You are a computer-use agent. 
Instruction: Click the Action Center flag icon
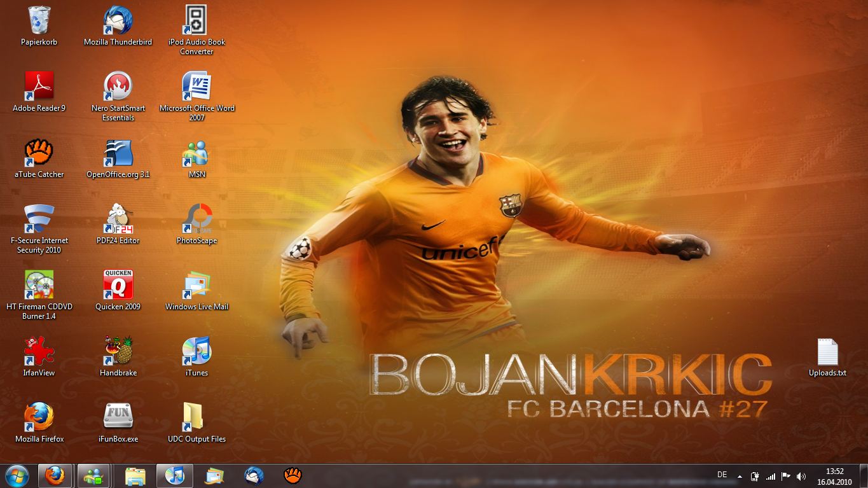coord(786,476)
